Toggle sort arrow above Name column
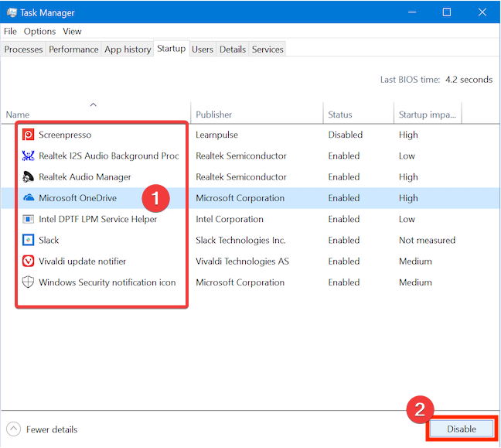The width and height of the screenshot is (501, 448). click(x=94, y=104)
